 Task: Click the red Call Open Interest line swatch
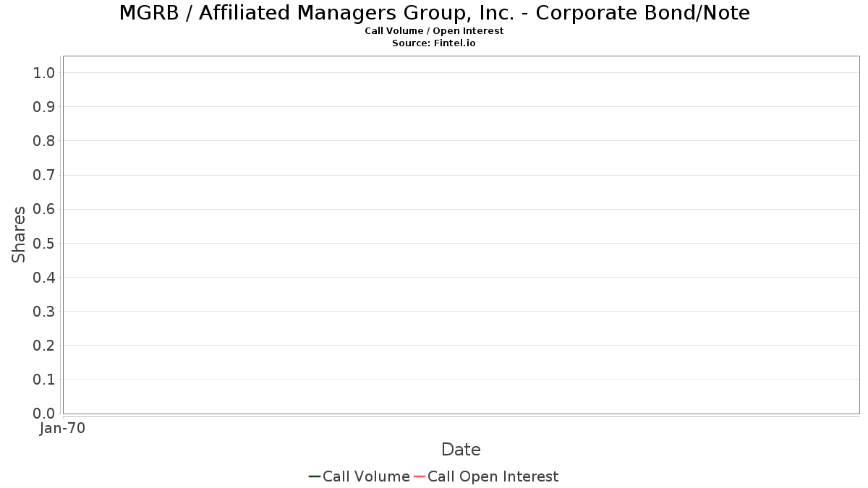click(420, 476)
